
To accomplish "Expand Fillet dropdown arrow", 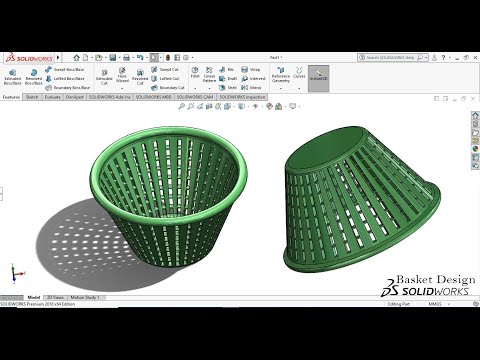I will click(x=195, y=88).
